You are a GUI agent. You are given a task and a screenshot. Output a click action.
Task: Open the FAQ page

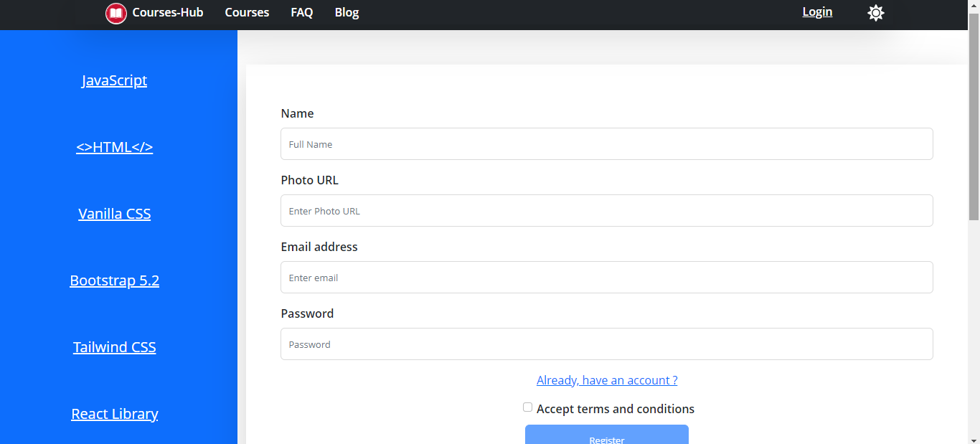[x=301, y=13]
